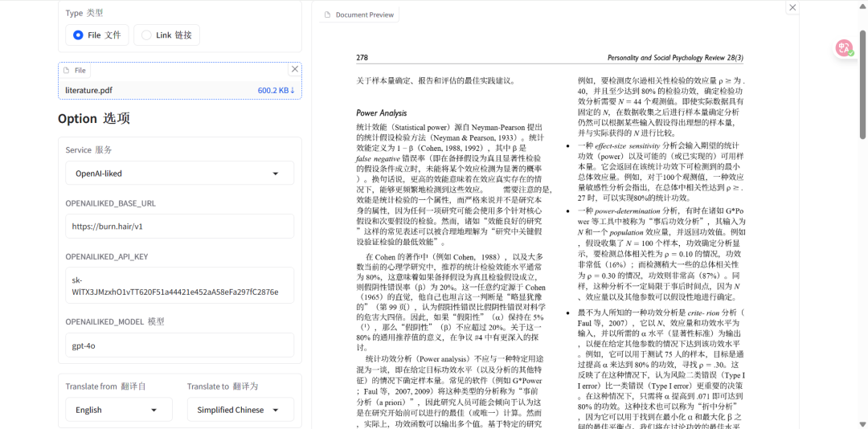Expand the Translate from language dropdown
The height and width of the screenshot is (429, 868).
click(x=119, y=410)
